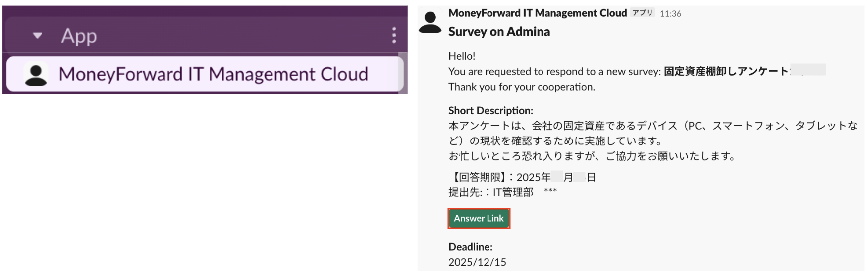Click the 【回答期限】 line
Image resolution: width=868 pixels, height=278 pixels.
522,177
